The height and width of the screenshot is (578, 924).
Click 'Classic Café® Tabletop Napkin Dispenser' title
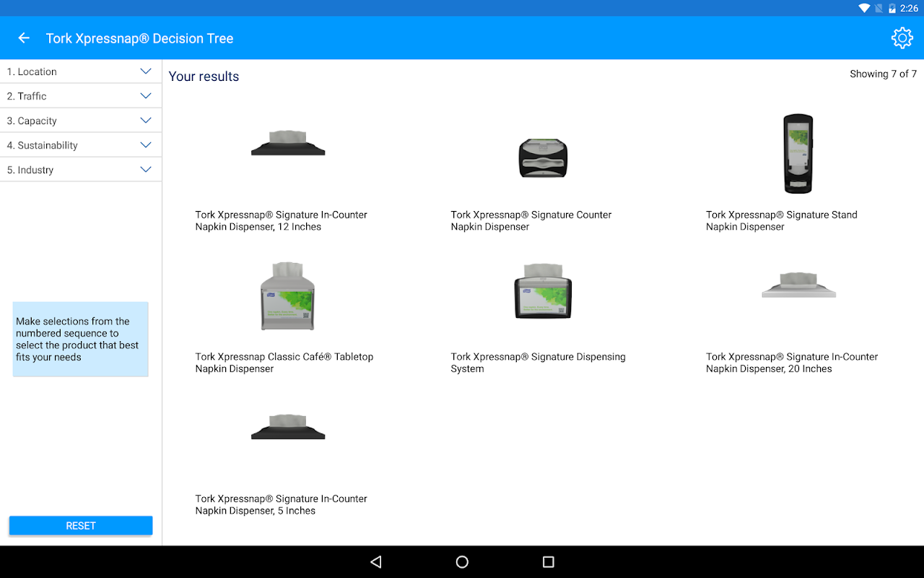pos(284,363)
